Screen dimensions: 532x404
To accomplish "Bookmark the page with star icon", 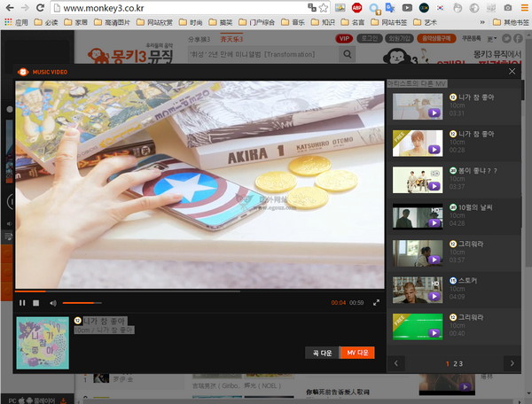I will click(x=324, y=8).
